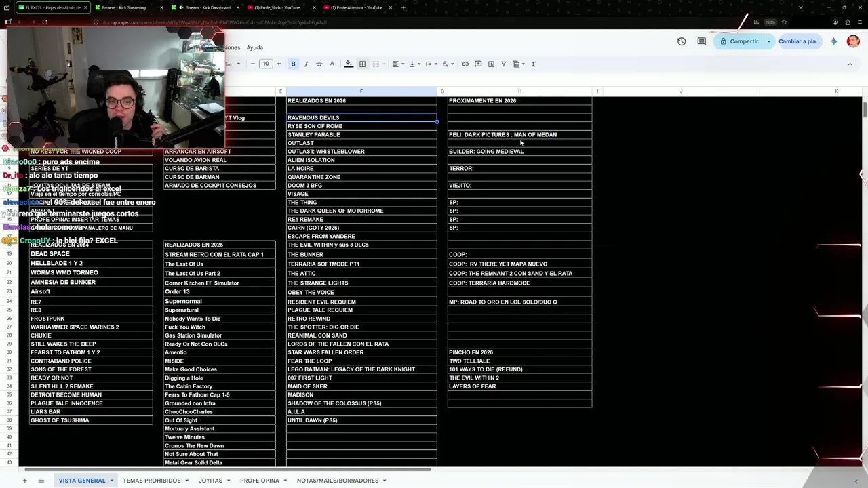Screen dimensions: 868x488
Task: Select the VISTA GENERAL sheet tab
Action: tap(82, 481)
